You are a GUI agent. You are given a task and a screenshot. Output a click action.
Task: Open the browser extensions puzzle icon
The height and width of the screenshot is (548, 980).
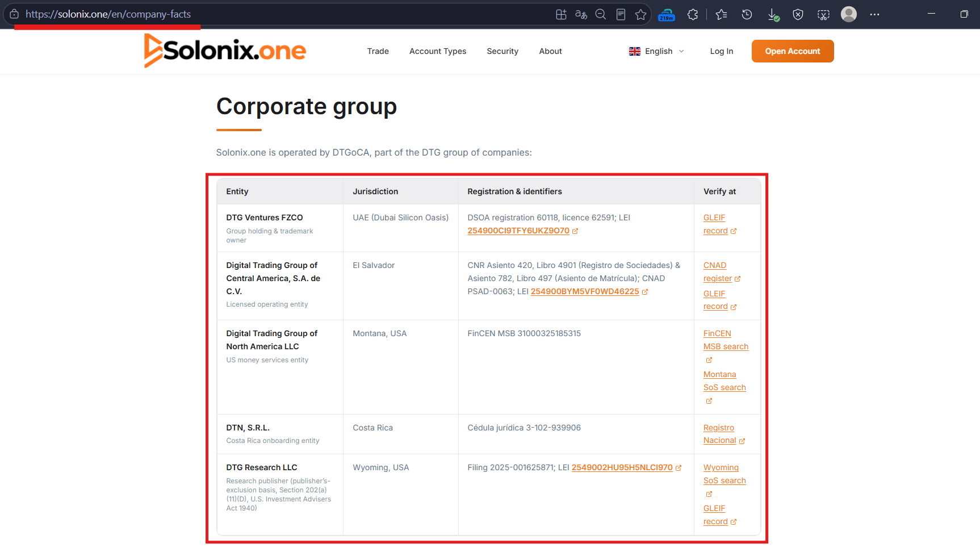pyautogui.click(x=693, y=15)
